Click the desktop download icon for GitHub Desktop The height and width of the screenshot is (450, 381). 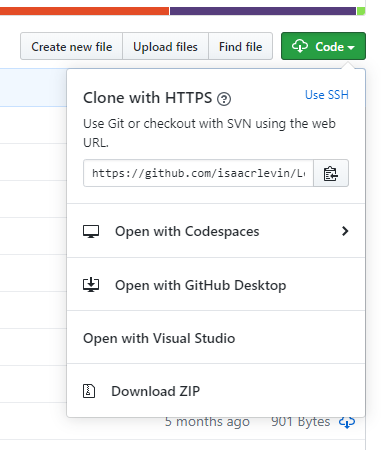91,285
